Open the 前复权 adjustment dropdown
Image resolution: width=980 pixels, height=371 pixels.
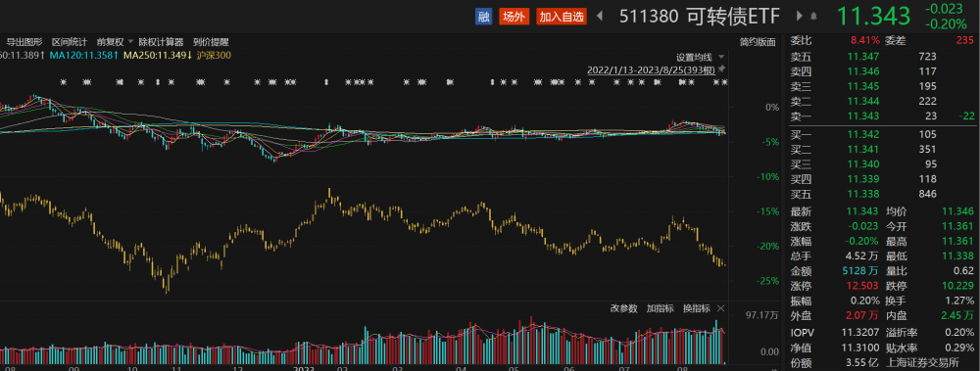[x=115, y=42]
